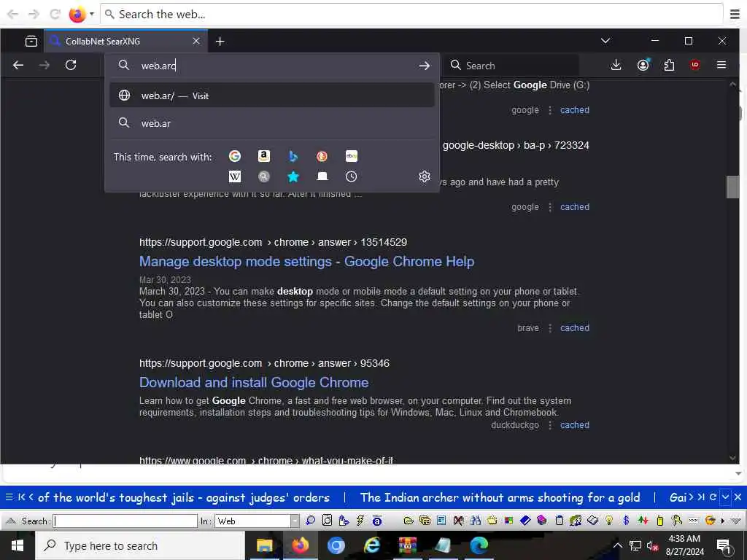This screenshot has width=747, height=560.
Task: Click the dollar sign icon in bottom toolbar
Action: (x=626, y=521)
